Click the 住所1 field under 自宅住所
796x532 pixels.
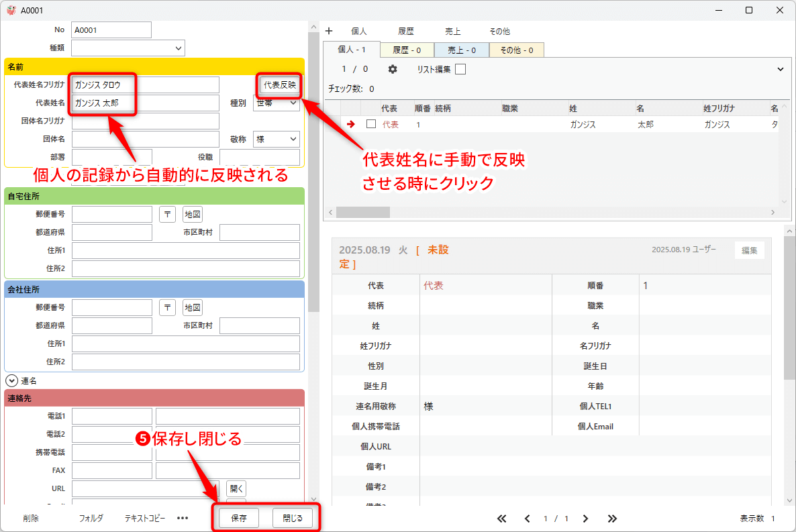[186, 251]
